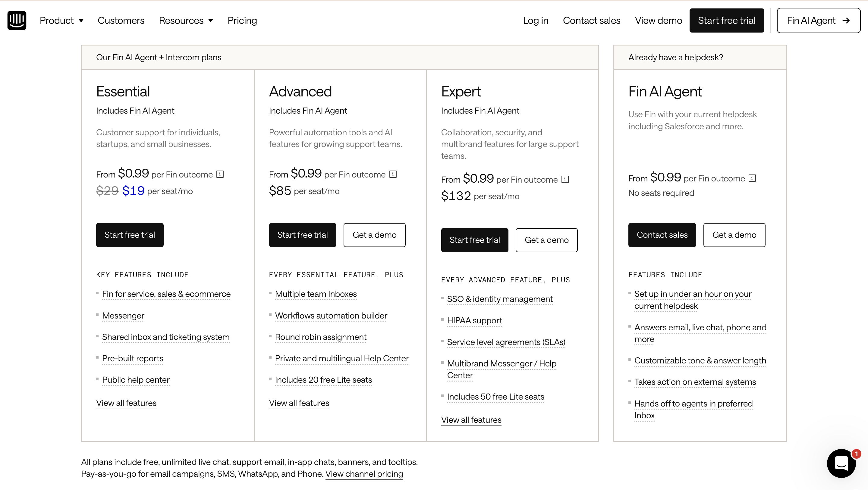Go to the Pricing nav item

242,20
